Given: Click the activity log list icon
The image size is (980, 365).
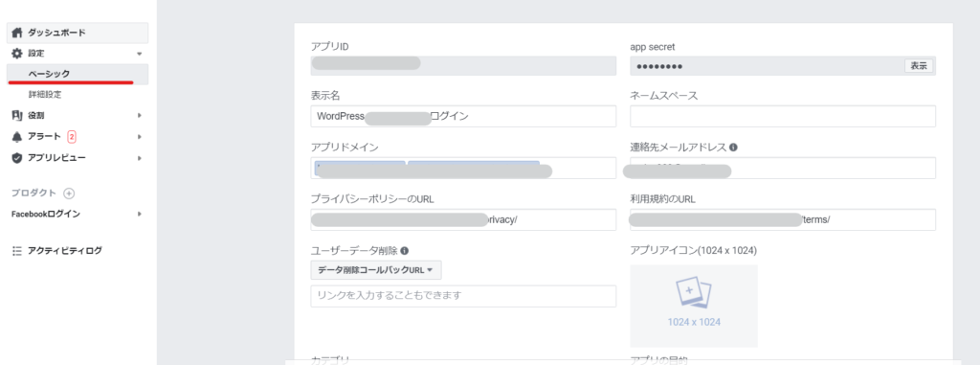Looking at the screenshot, I should (x=17, y=250).
